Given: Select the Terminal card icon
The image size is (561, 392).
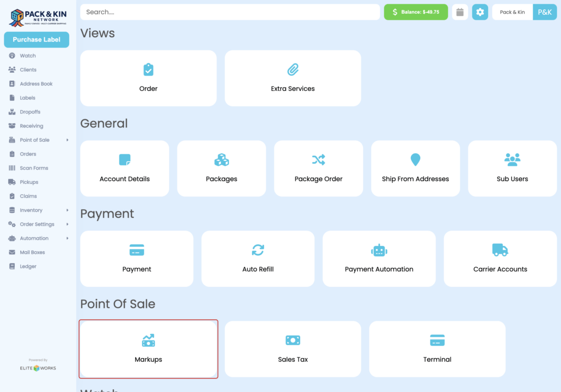Looking at the screenshot, I should click(x=437, y=340).
